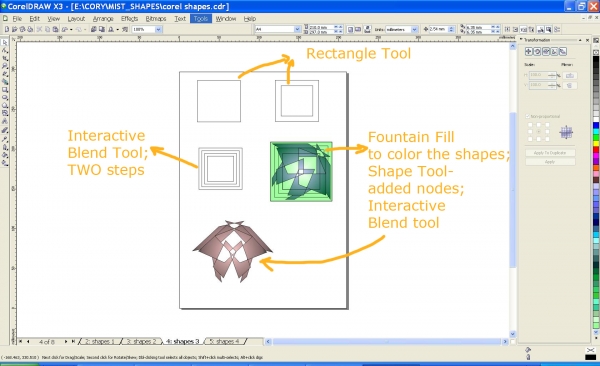
Task: Pick the yellow swatch in color palette
Action: 596,144
